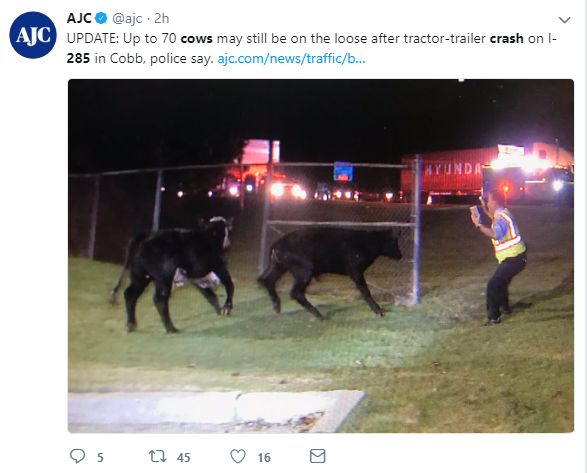Retweet this AJC tweet
587x473 pixels.
point(158,457)
